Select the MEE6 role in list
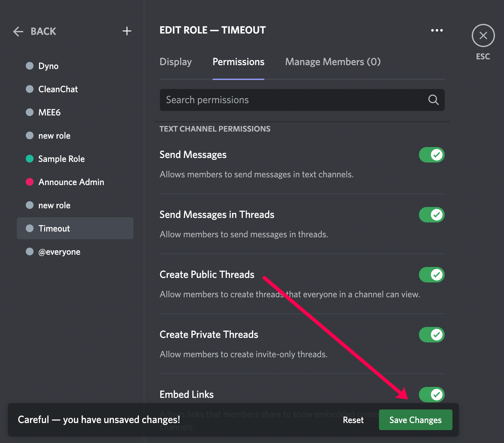Viewport: 504px width, 443px height. pyautogui.click(x=49, y=113)
